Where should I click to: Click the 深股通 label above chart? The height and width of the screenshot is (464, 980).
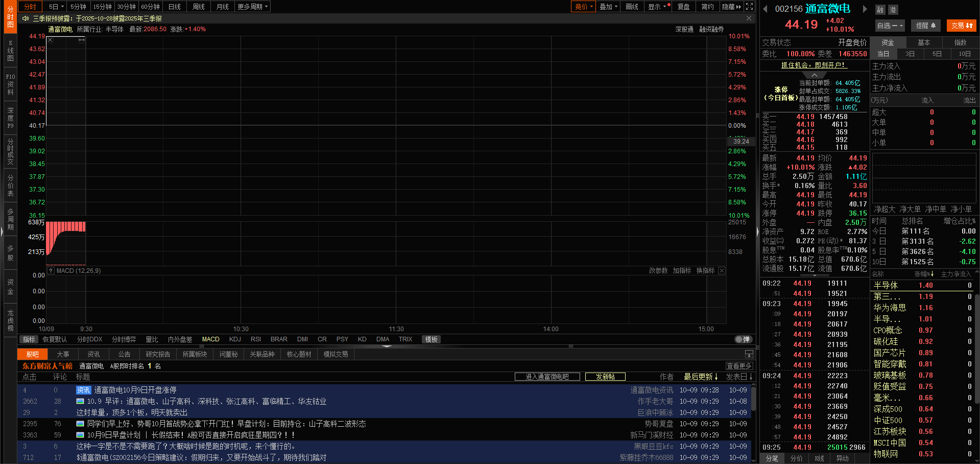coord(684,29)
